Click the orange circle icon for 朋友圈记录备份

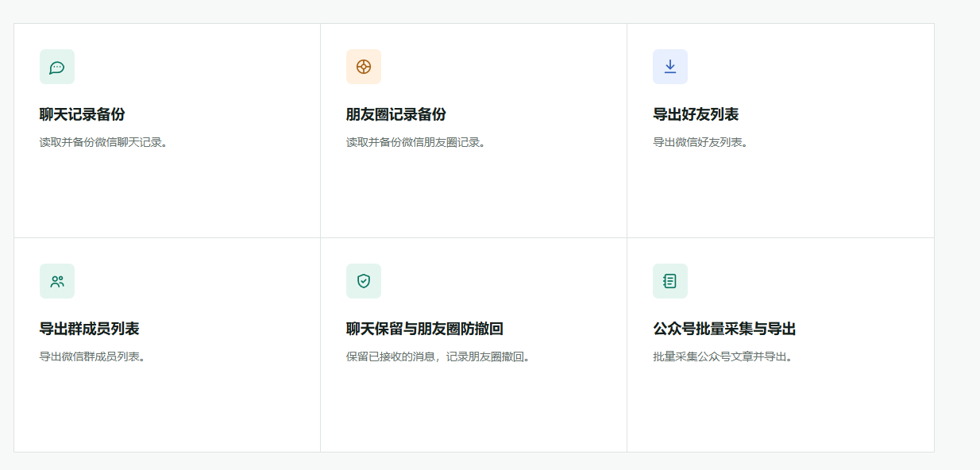pos(364,67)
